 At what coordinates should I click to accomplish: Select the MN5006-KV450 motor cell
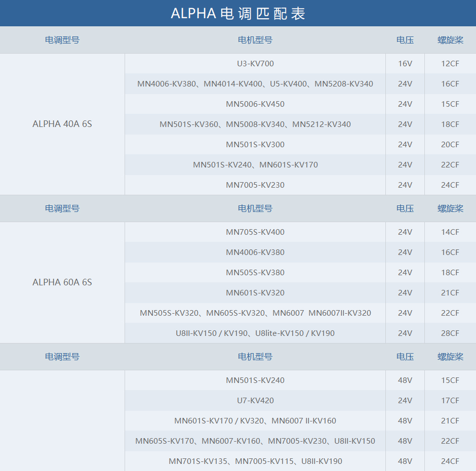click(x=255, y=104)
